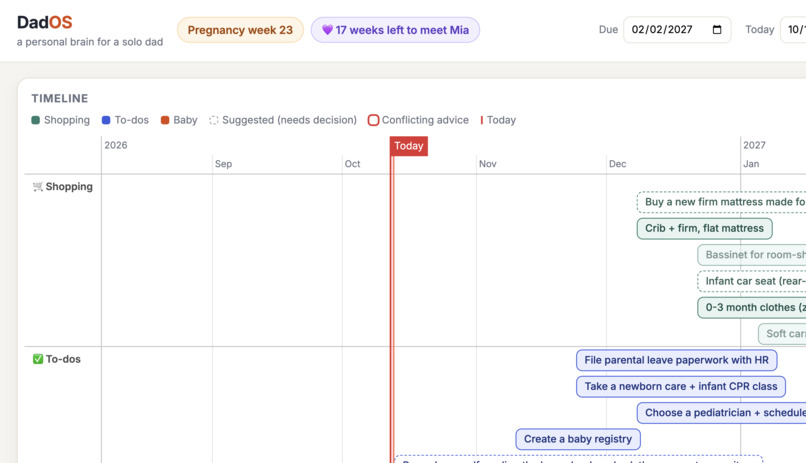This screenshot has height=463, width=806.
Task: Click the Pregnancy week 23 badge
Action: coord(240,30)
